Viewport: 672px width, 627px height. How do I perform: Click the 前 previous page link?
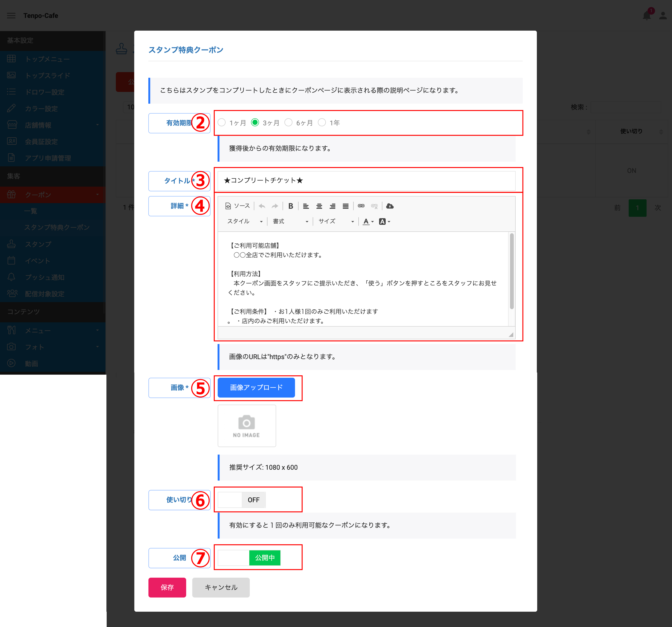(x=617, y=208)
